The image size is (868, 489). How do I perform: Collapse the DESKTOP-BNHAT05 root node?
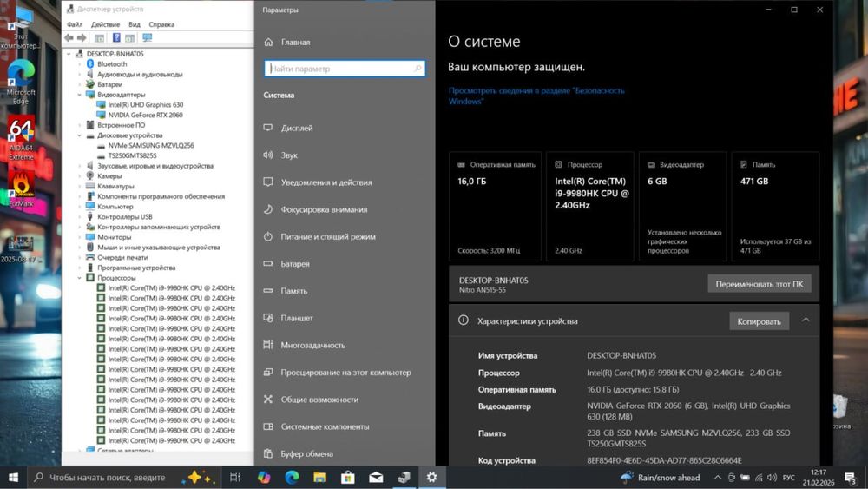click(x=69, y=54)
